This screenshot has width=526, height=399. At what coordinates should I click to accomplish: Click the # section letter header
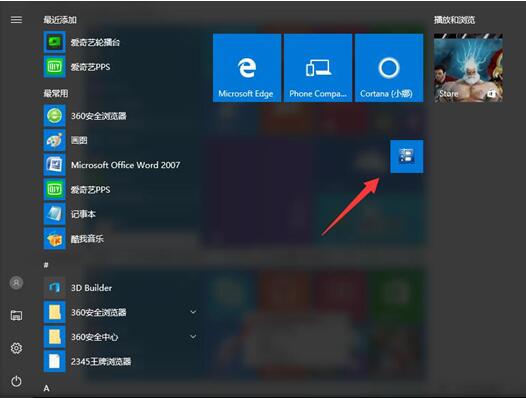(x=46, y=265)
